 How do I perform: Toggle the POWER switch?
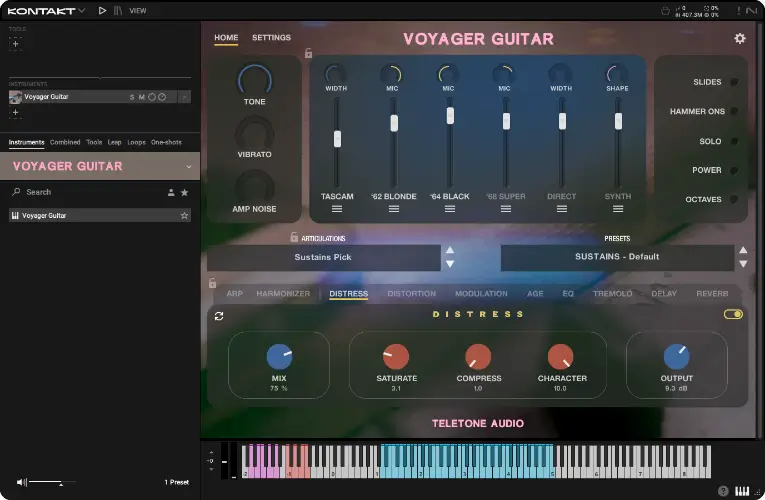tap(734, 170)
